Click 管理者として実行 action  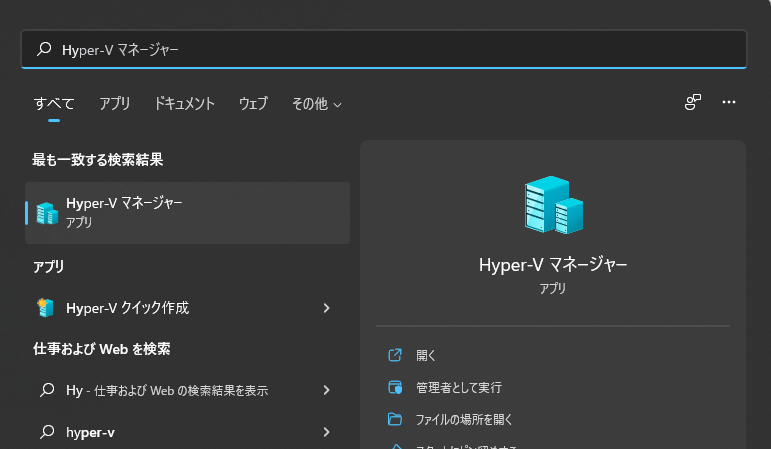458,387
